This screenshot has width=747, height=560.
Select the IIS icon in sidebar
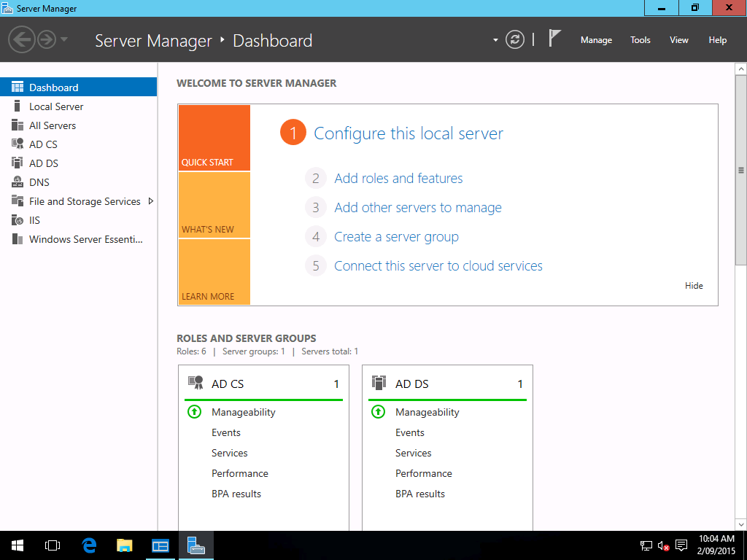(x=18, y=220)
